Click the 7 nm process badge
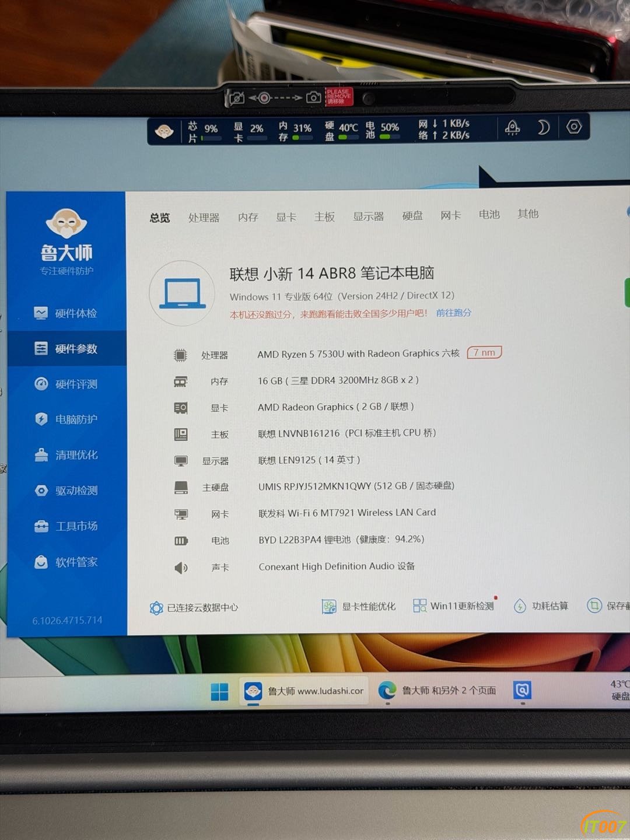Image resolution: width=630 pixels, height=840 pixels. [x=484, y=352]
